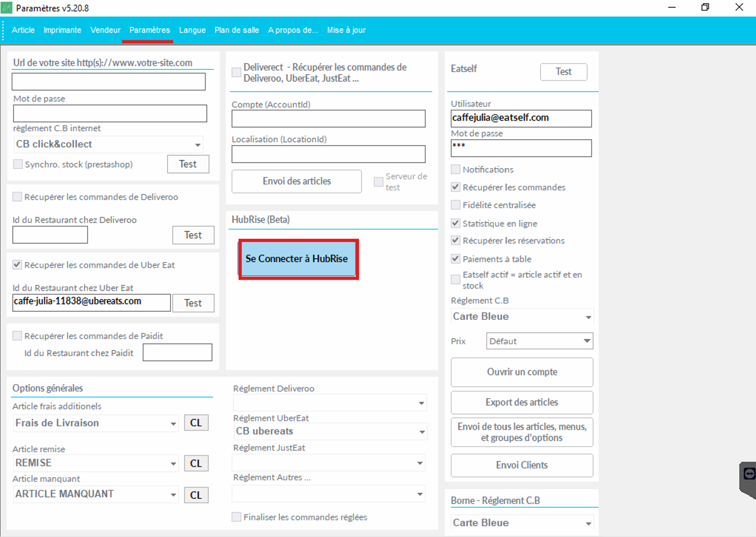Image resolution: width=756 pixels, height=537 pixels.
Task: Focus the Compte (AccountId) input field
Action: (x=328, y=119)
